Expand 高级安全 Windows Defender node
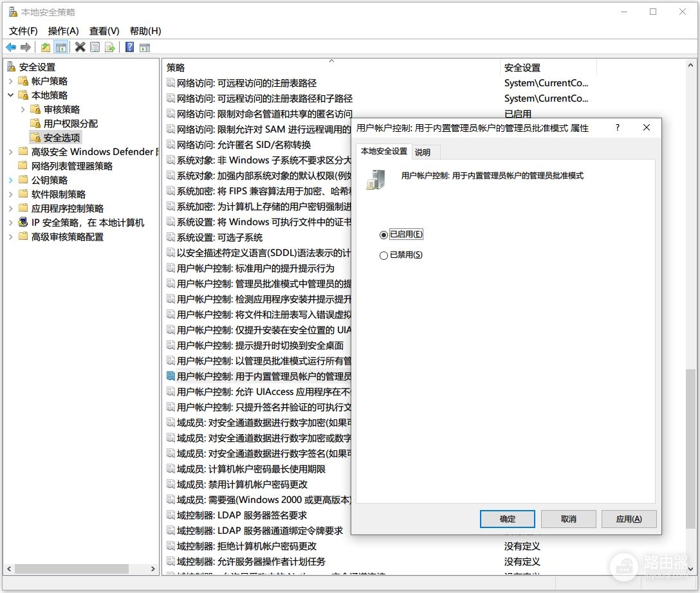The height and width of the screenshot is (593, 700). (x=11, y=152)
